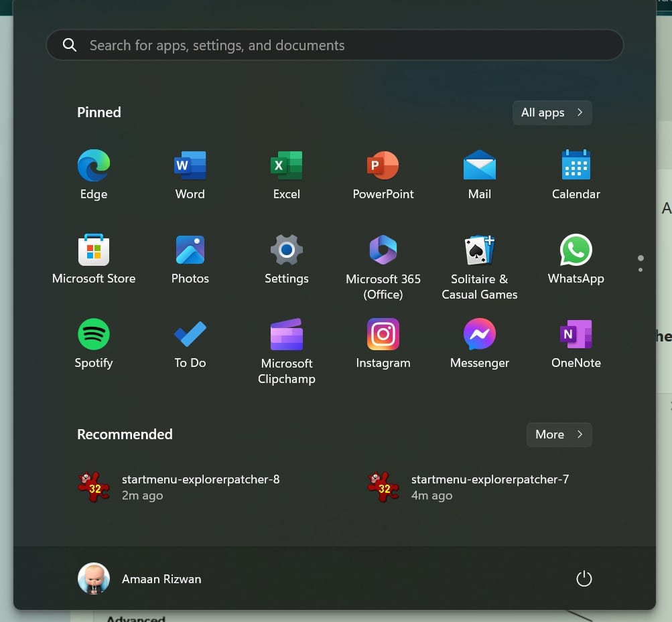Show more Recommended items

click(558, 435)
